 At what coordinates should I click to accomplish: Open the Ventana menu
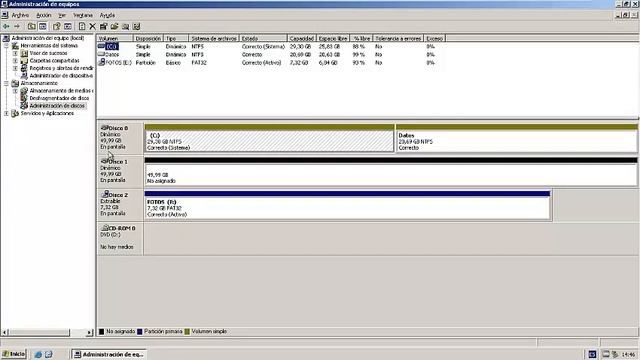click(83, 15)
